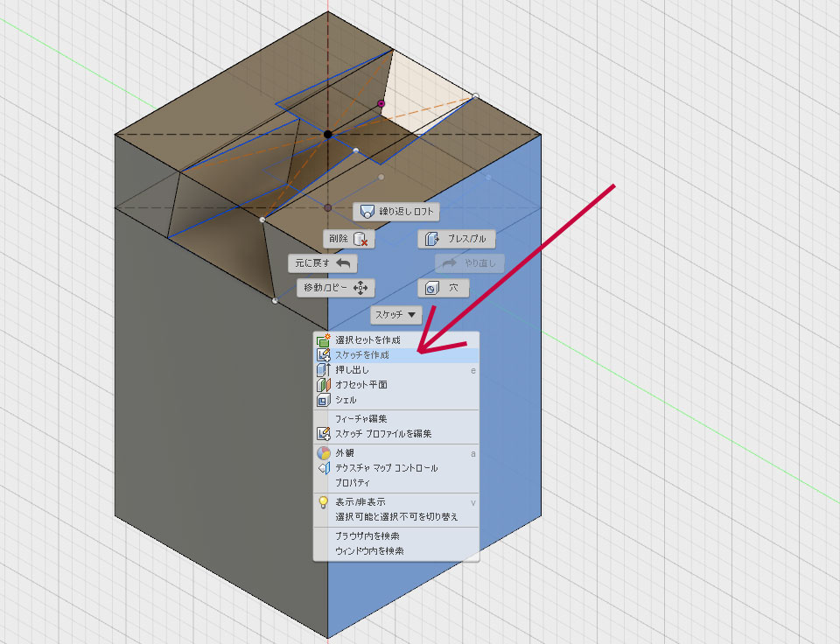
Task: Click フィーチャ編集 in the context menu
Action: pyautogui.click(x=360, y=419)
